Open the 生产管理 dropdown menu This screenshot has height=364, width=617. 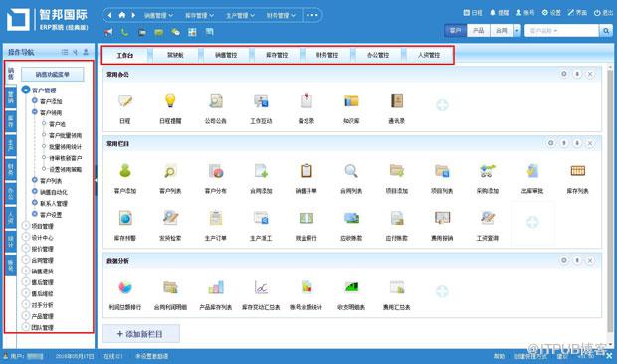(240, 15)
